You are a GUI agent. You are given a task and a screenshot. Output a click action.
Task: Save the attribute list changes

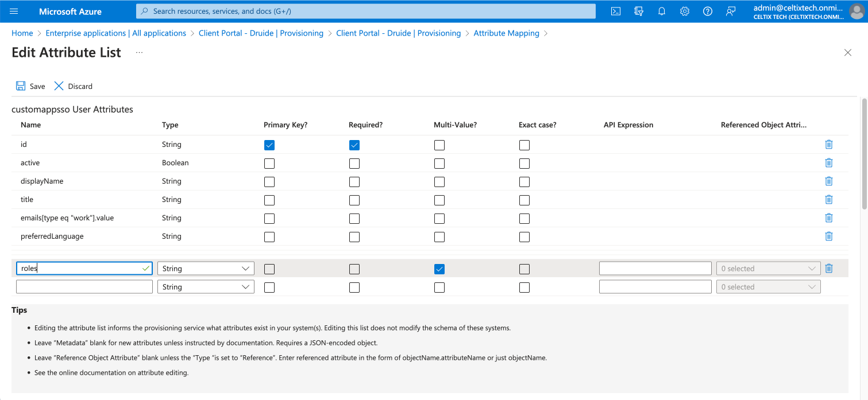pyautogui.click(x=30, y=86)
